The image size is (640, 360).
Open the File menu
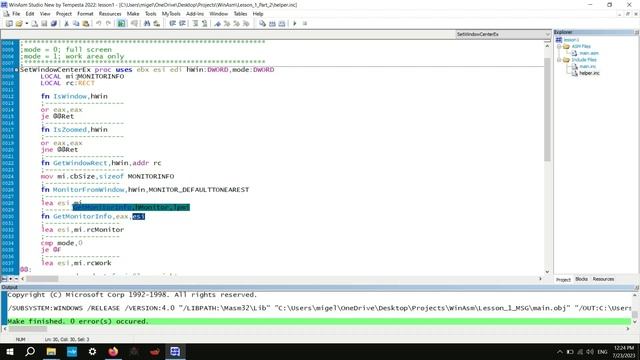[16, 14]
